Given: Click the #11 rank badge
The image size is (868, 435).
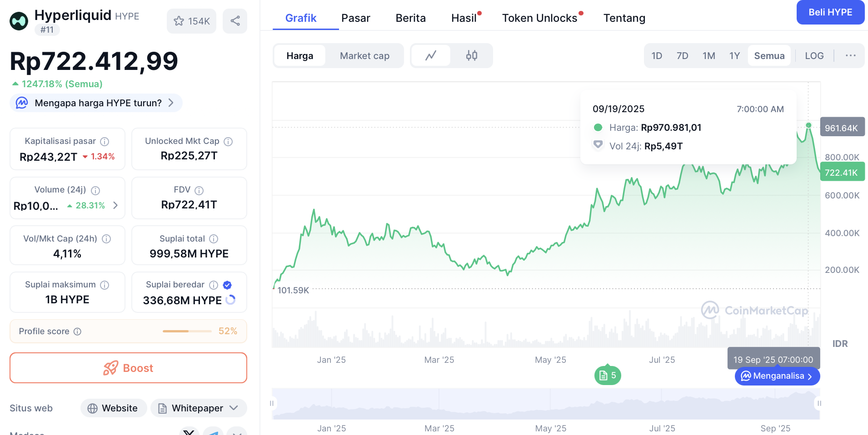Looking at the screenshot, I should 47,30.
